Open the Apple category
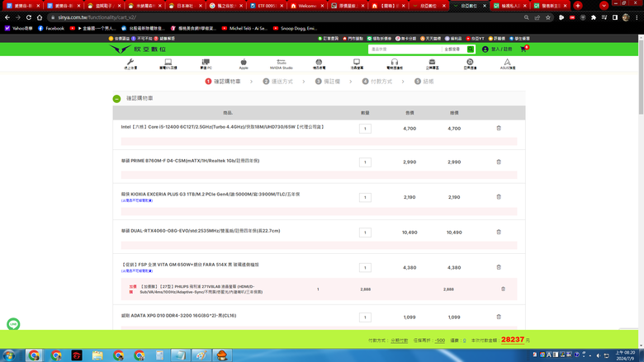The image size is (644, 362). (x=244, y=64)
